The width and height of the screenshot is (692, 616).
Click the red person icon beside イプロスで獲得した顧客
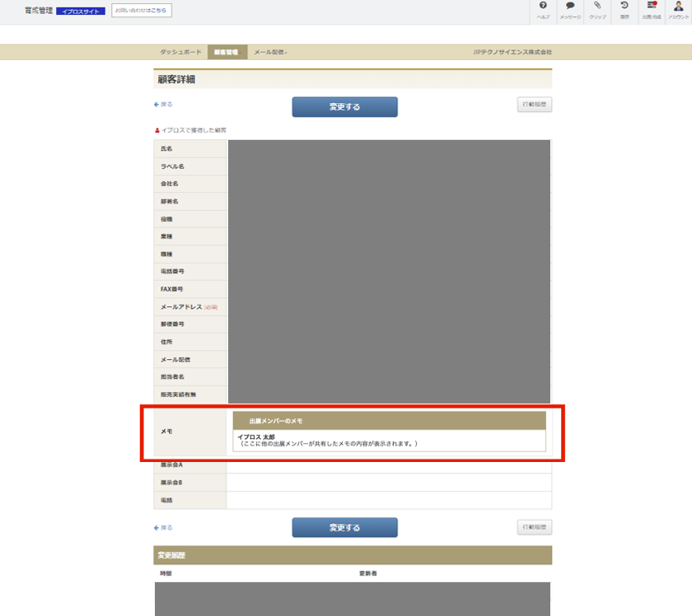(x=157, y=130)
